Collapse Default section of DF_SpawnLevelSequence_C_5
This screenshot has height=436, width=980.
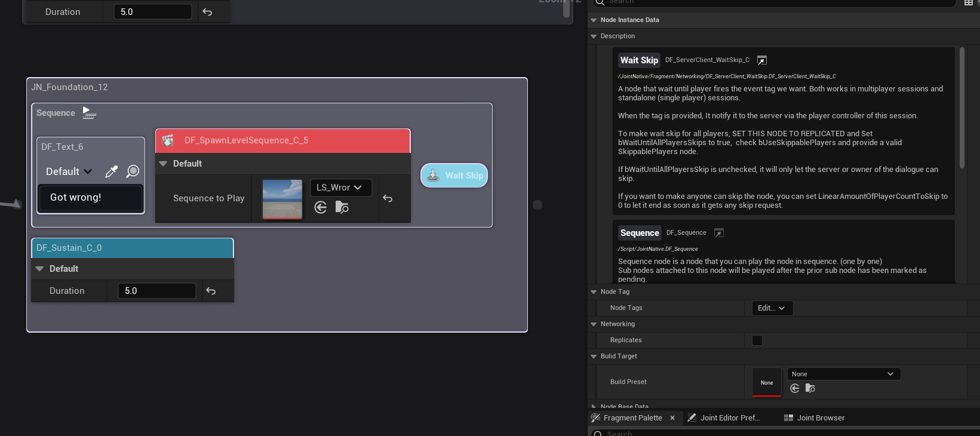tap(163, 164)
